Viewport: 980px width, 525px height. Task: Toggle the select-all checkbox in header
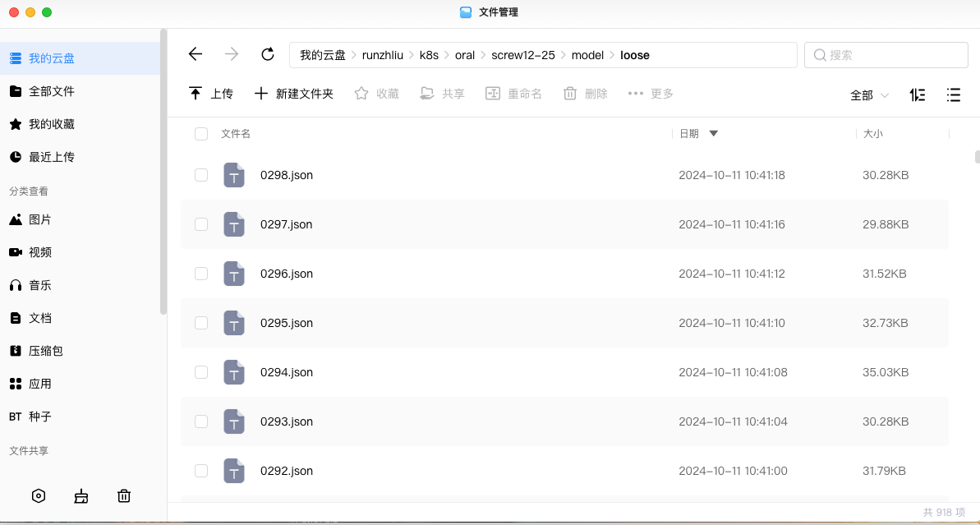pos(201,134)
